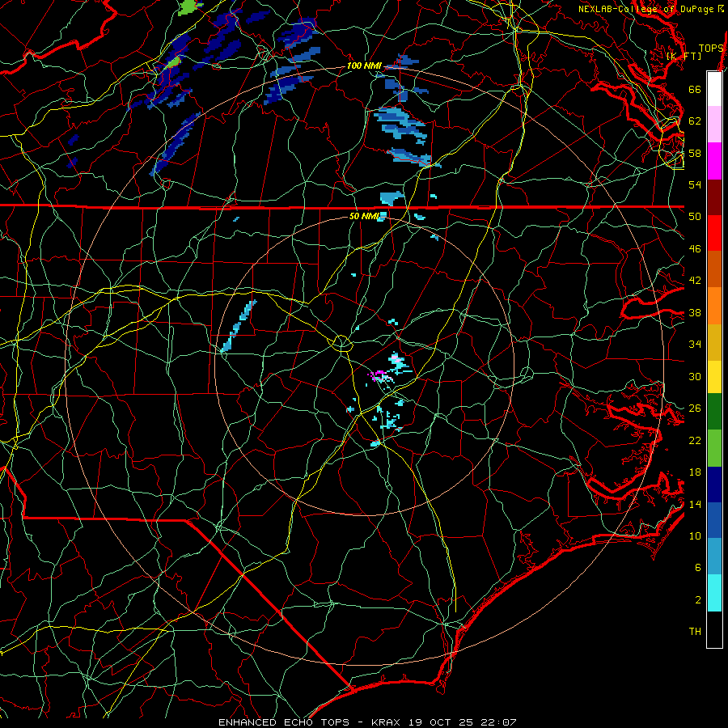
Task: Click the dark green 22-26 kft swatch
Action: [x=714, y=412]
